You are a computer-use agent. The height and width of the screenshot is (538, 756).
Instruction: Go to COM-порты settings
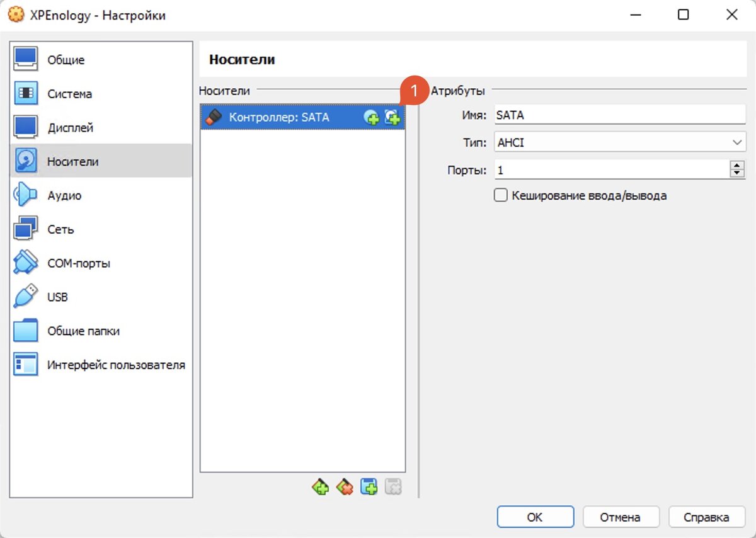pyautogui.click(x=101, y=263)
